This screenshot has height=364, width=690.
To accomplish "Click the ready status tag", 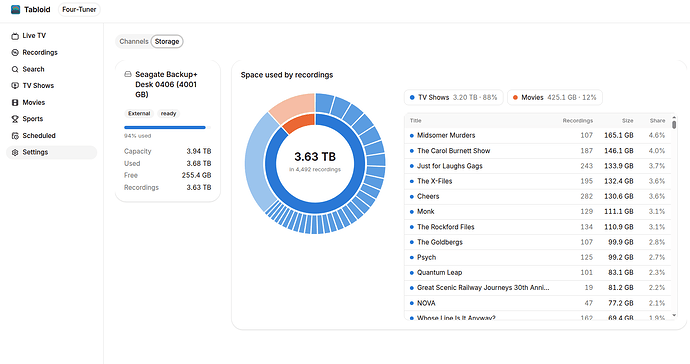I will (x=169, y=114).
